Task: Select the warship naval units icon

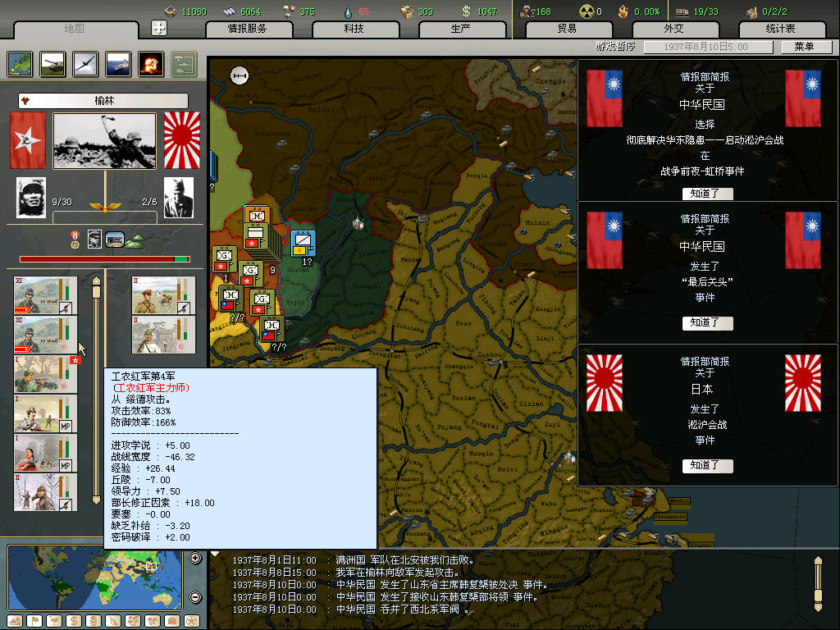Action: 118,64
